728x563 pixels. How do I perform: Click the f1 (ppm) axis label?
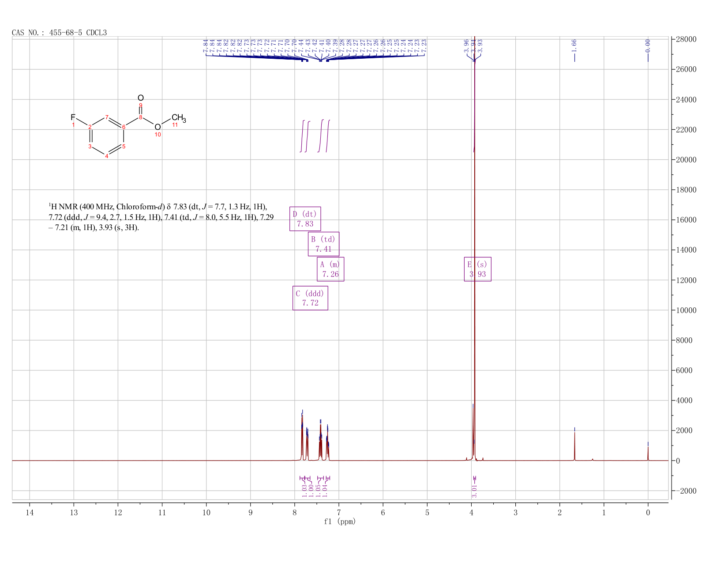(x=340, y=521)
